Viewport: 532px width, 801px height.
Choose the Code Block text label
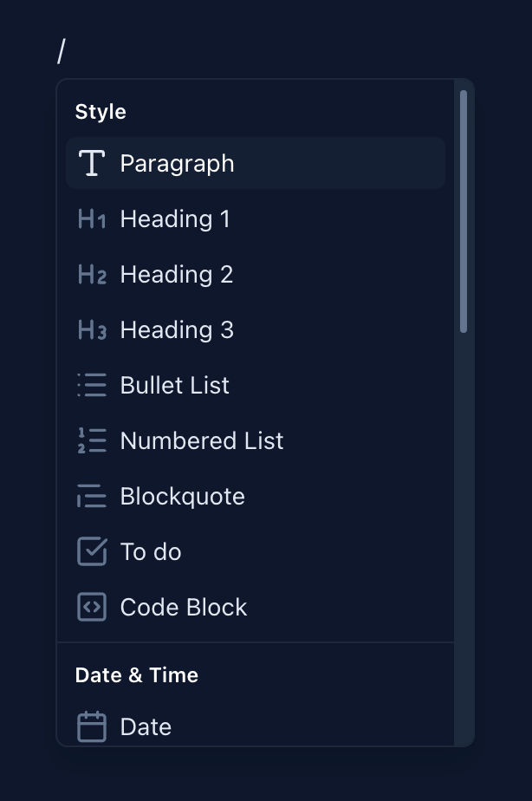184,607
